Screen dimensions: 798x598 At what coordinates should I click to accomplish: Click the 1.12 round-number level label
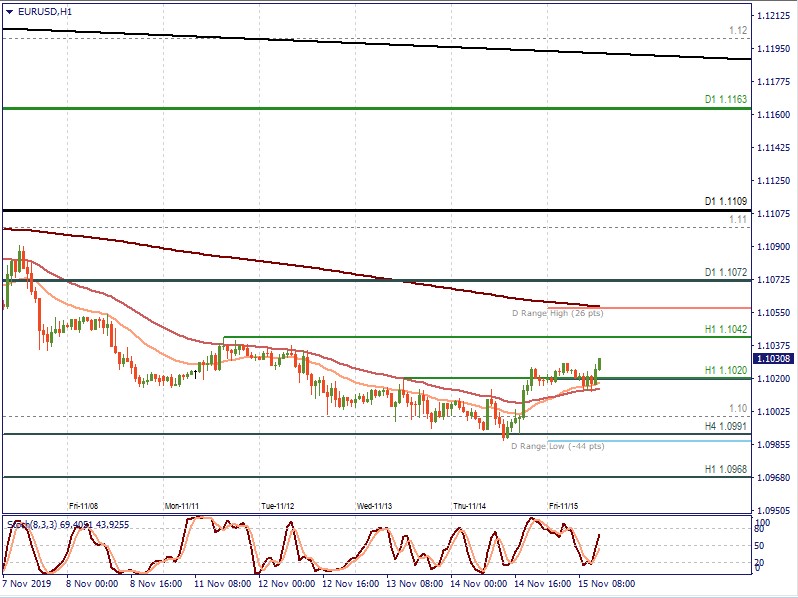738,31
